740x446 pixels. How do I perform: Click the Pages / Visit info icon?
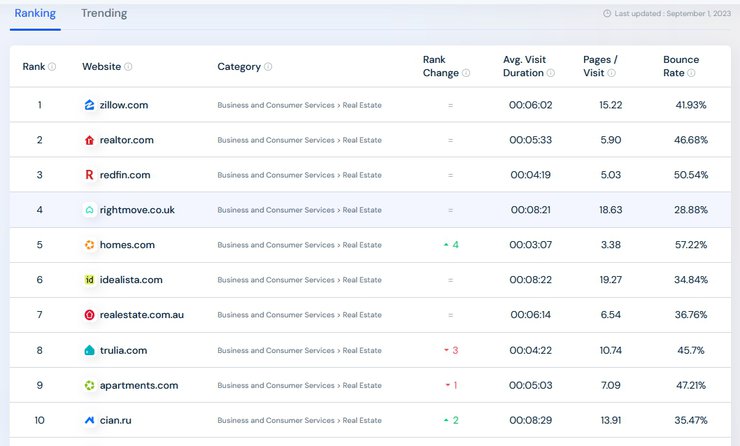coord(611,73)
